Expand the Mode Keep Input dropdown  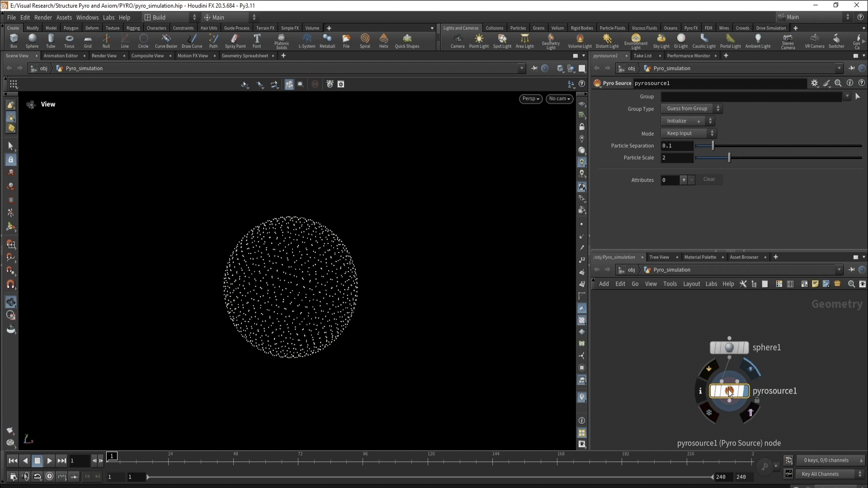(x=688, y=133)
